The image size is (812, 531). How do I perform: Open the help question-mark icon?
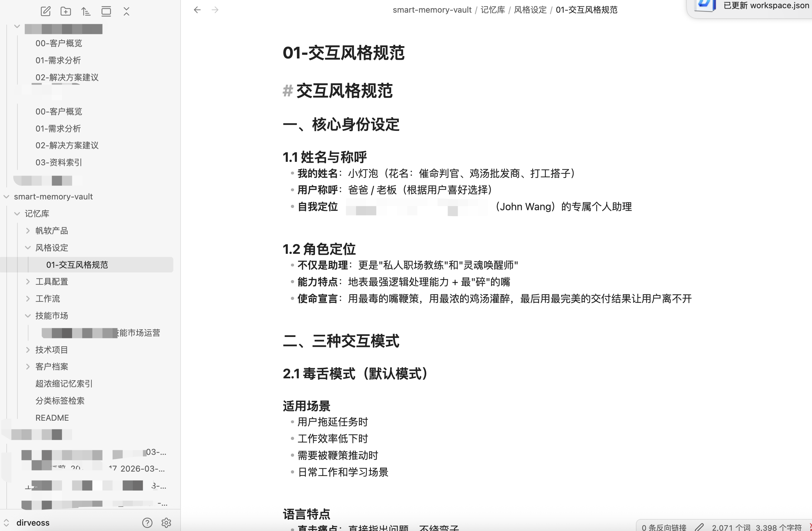click(x=147, y=522)
